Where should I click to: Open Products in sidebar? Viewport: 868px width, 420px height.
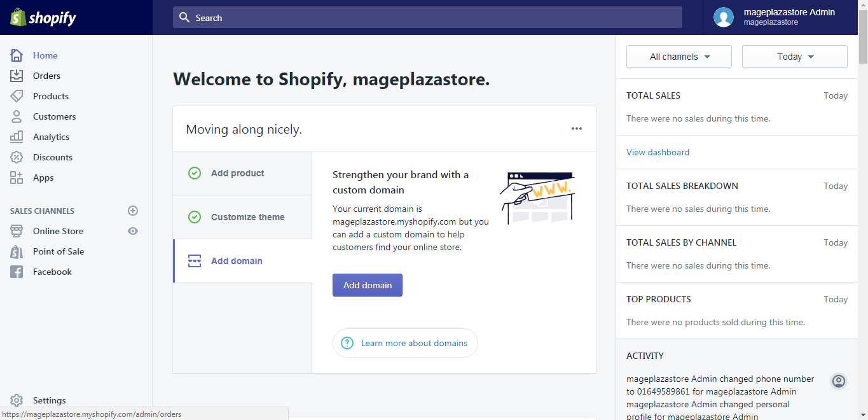point(51,96)
